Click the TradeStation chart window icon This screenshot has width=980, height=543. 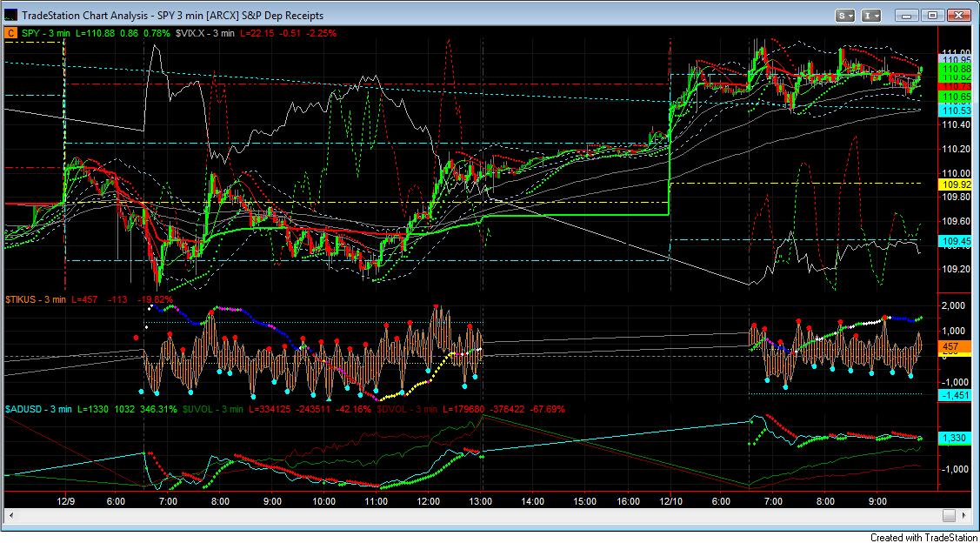pyautogui.click(x=10, y=15)
